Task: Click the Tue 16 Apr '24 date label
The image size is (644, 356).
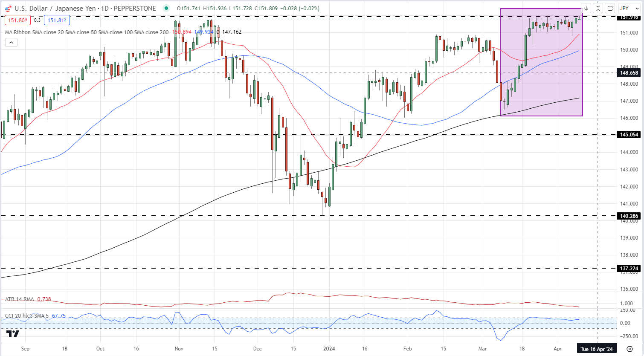Action: [x=597, y=349]
